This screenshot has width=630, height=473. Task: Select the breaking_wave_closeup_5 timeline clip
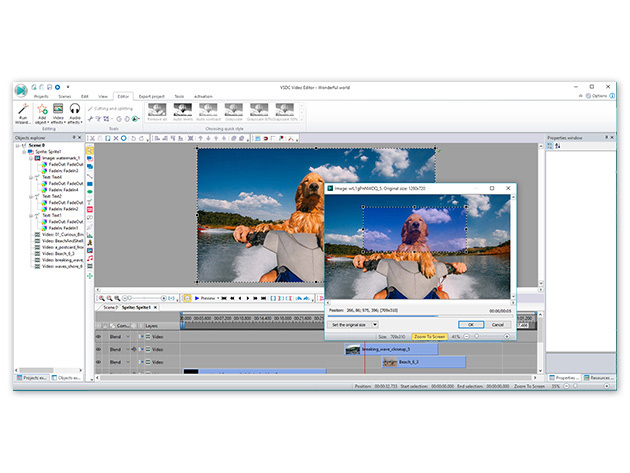[x=391, y=349]
